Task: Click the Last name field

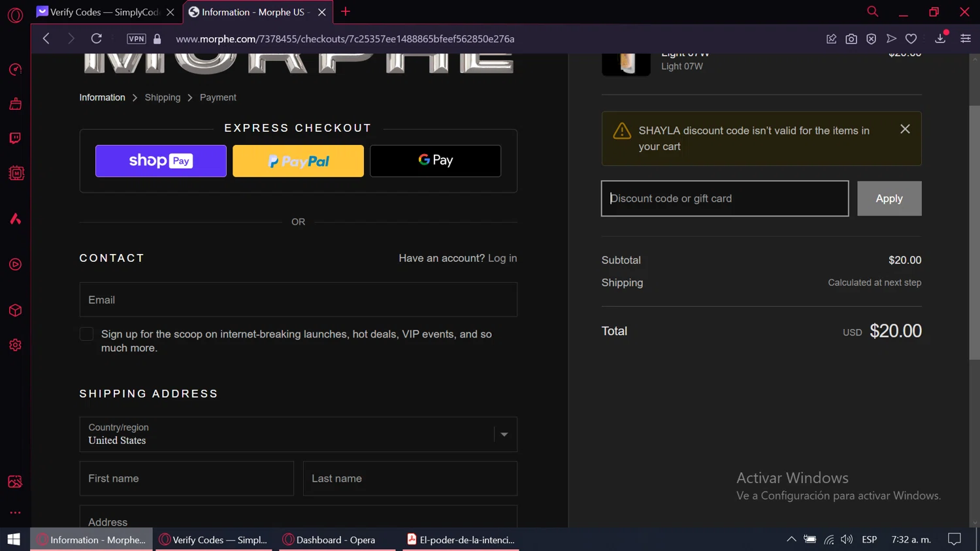Action: point(410,479)
